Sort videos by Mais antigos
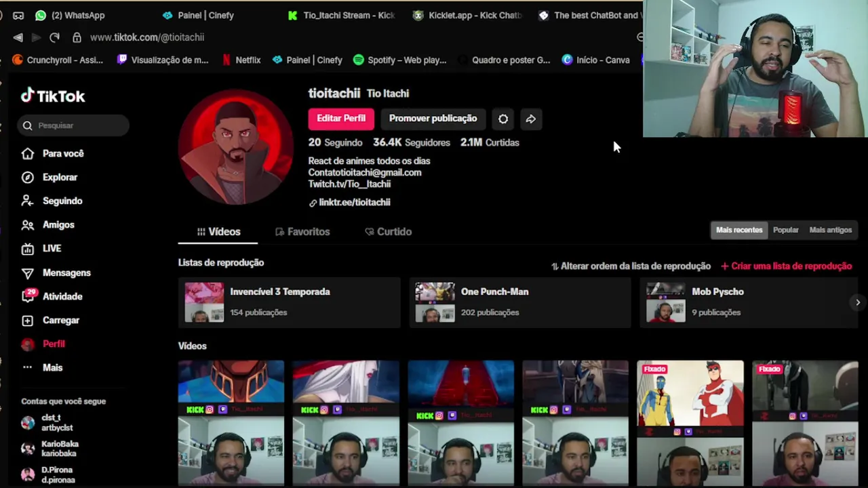This screenshot has height=488, width=868. (x=831, y=230)
